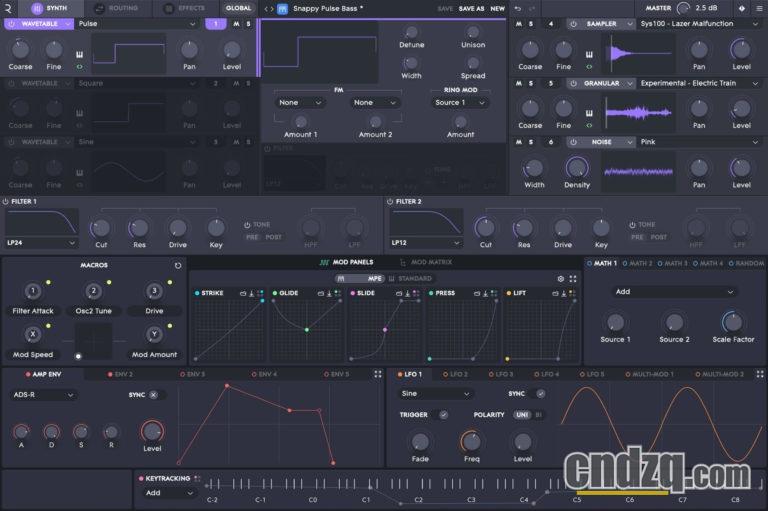Reset macros with the refresh icon
The height and width of the screenshot is (511, 768).
click(178, 265)
